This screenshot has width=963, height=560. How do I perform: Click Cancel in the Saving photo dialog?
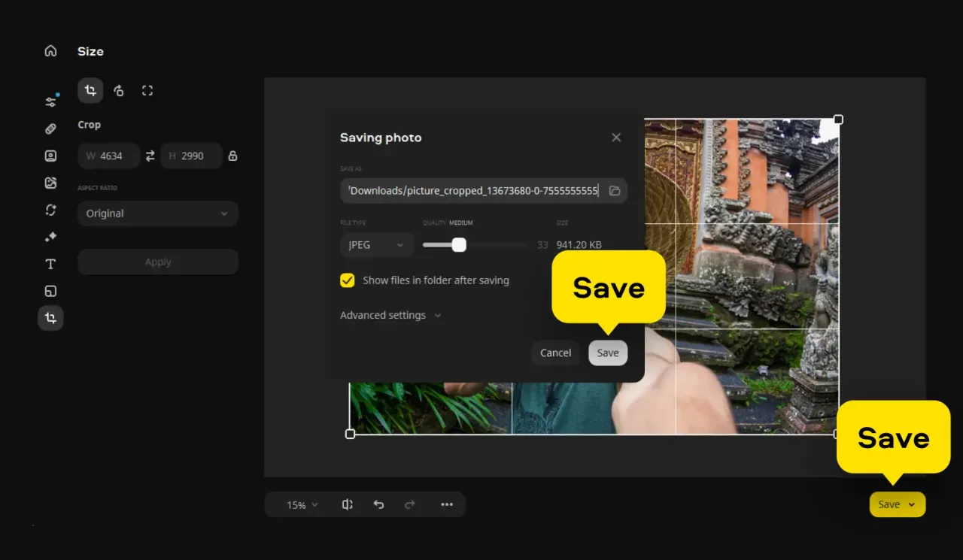pyautogui.click(x=555, y=353)
